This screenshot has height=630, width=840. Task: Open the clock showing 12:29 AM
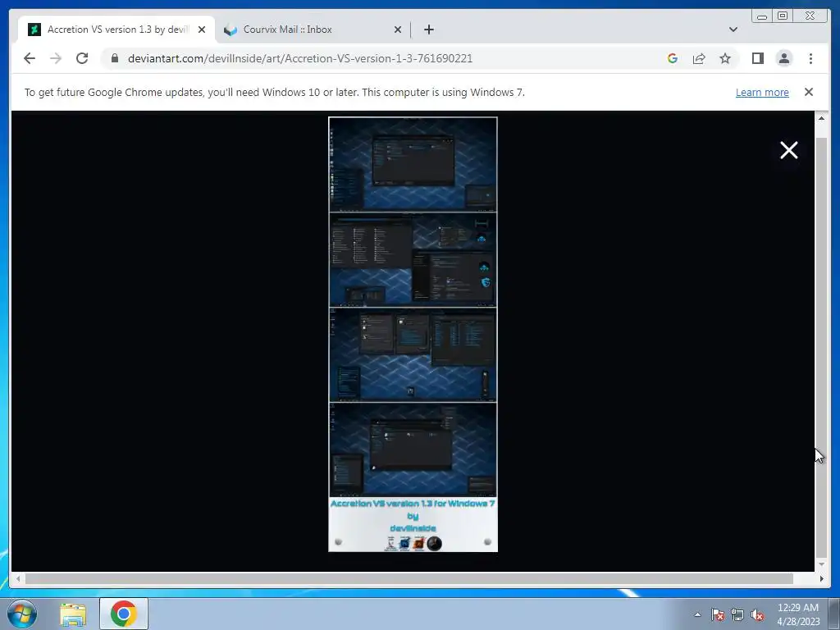point(798,614)
